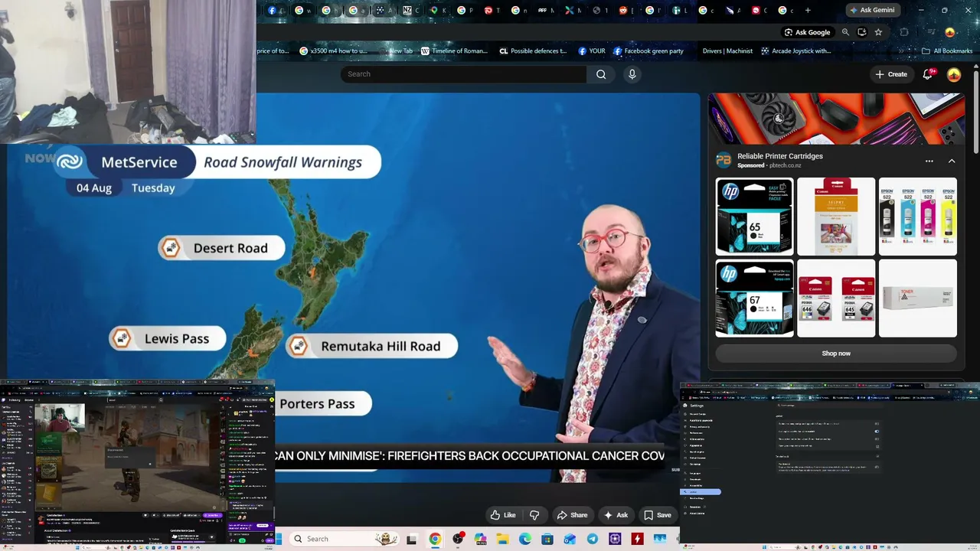This screenshot has height=551, width=980.
Task: Open the Epson 522 ink bottles thumbnail
Action: pos(918,217)
